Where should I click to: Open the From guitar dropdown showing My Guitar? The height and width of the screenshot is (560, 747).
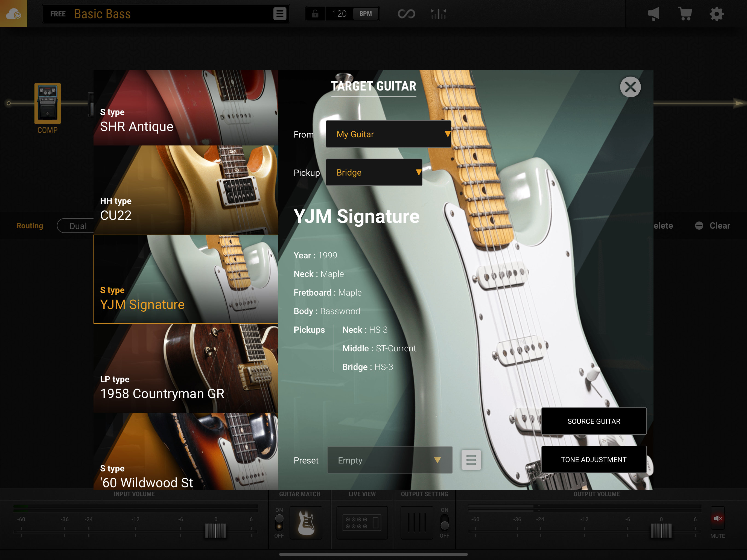[388, 134]
